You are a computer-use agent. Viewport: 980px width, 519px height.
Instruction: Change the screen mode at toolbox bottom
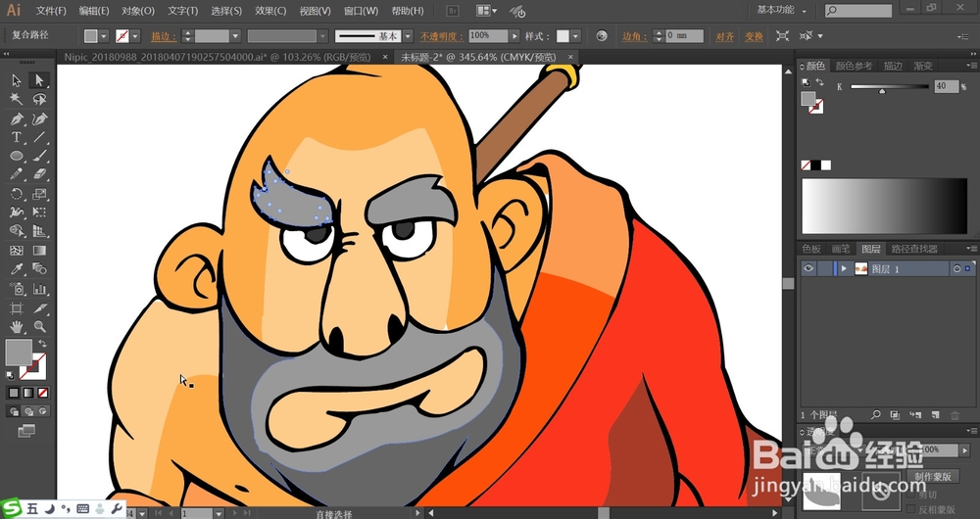point(26,431)
